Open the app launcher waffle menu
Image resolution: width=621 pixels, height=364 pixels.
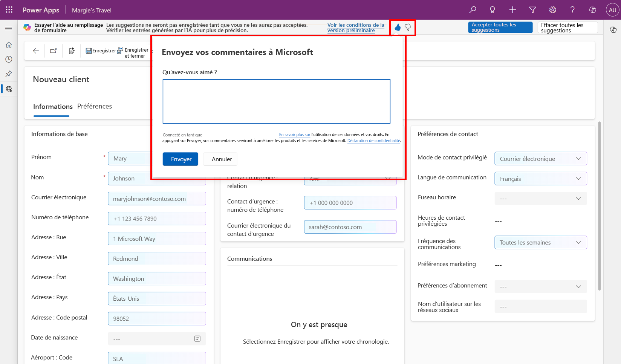tap(9, 10)
